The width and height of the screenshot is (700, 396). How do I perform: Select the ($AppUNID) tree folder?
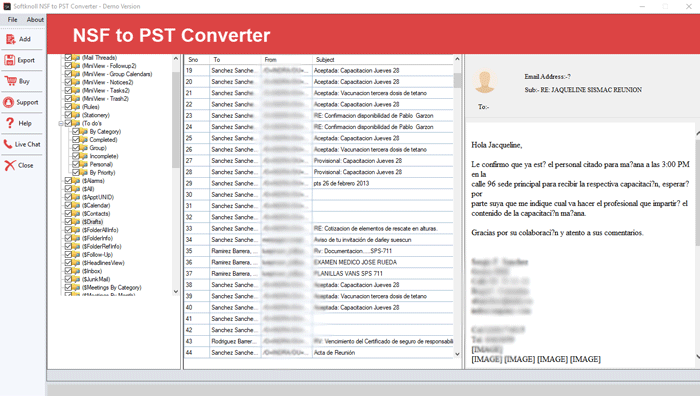(x=98, y=197)
